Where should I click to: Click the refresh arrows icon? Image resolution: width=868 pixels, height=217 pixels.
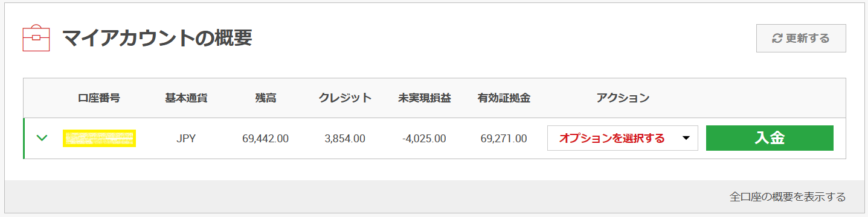pyautogui.click(x=777, y=39)
